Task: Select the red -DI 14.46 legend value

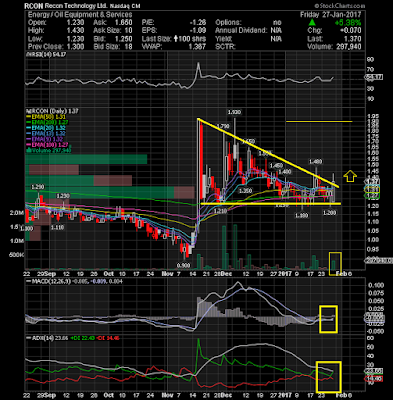Action: (107, 338)
